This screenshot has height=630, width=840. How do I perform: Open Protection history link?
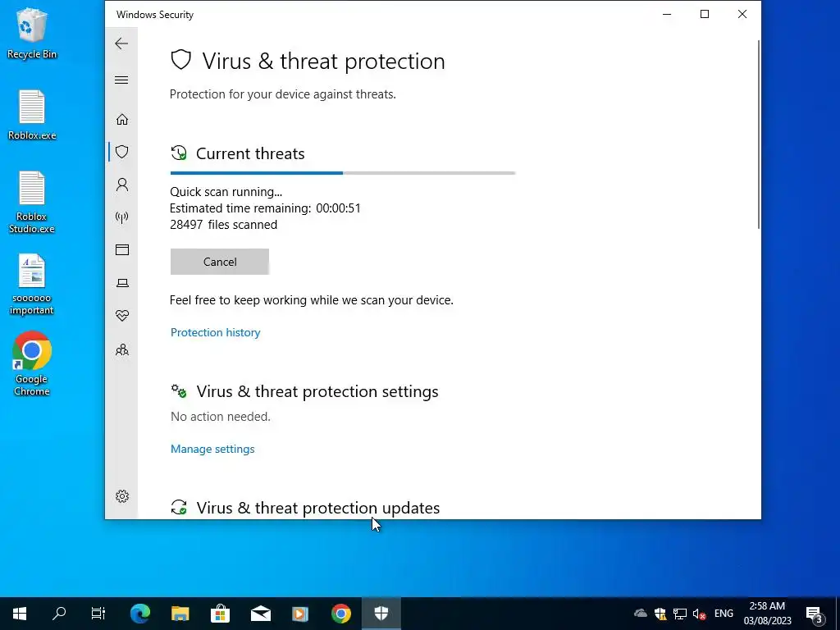coord(216,332)
